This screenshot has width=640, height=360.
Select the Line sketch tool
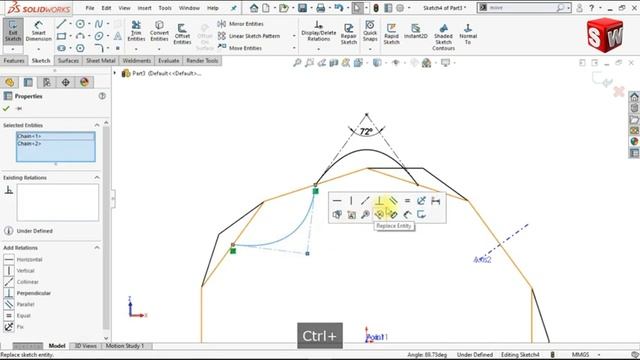coord(61,24)
